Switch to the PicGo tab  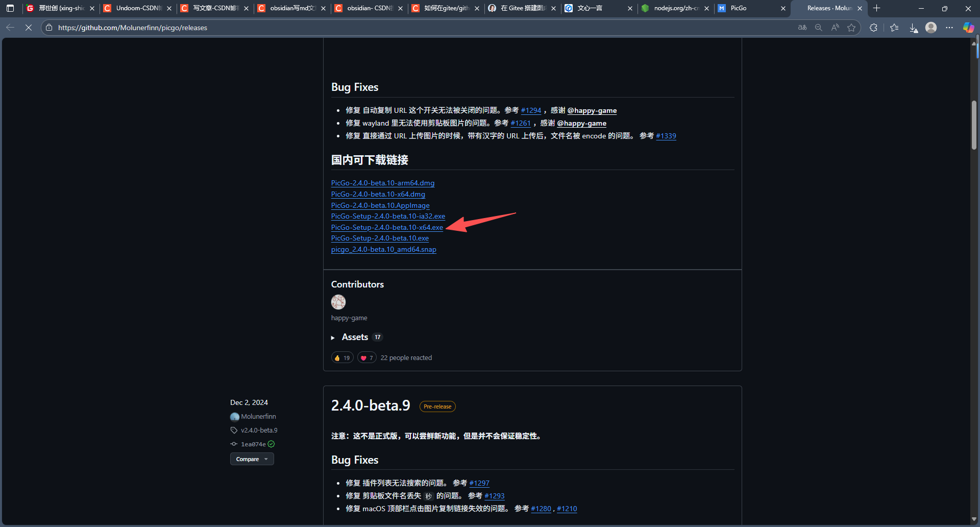[752, 8]
